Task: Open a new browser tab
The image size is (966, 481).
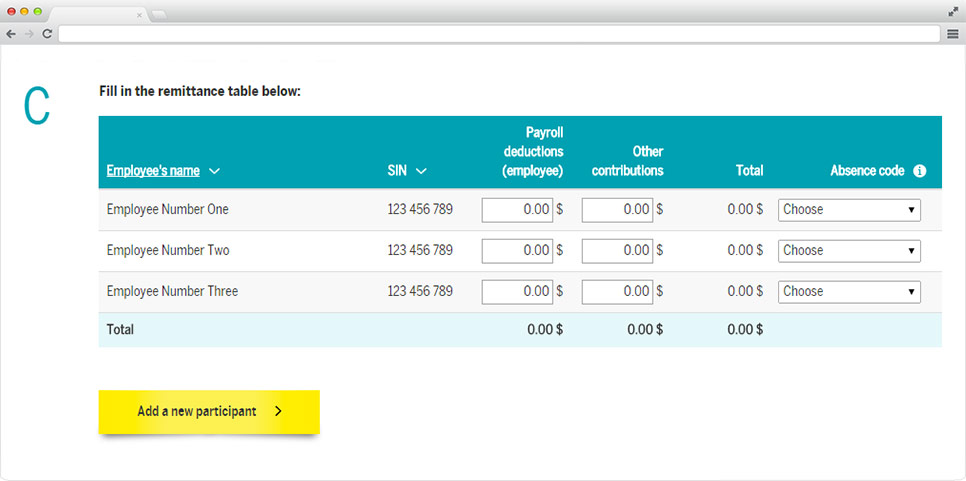Action: click(159, 14)
